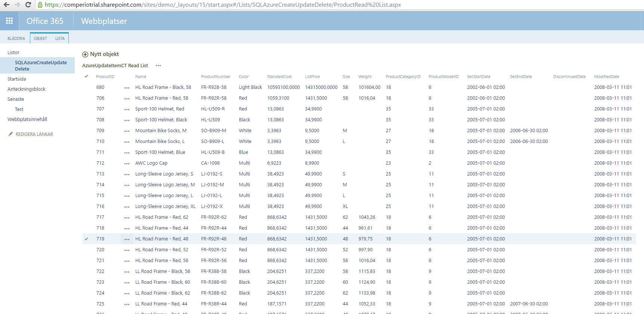Click the Listor heading in the sidebar
Viewport: 644px width, 314px height.
coord(13,53)
